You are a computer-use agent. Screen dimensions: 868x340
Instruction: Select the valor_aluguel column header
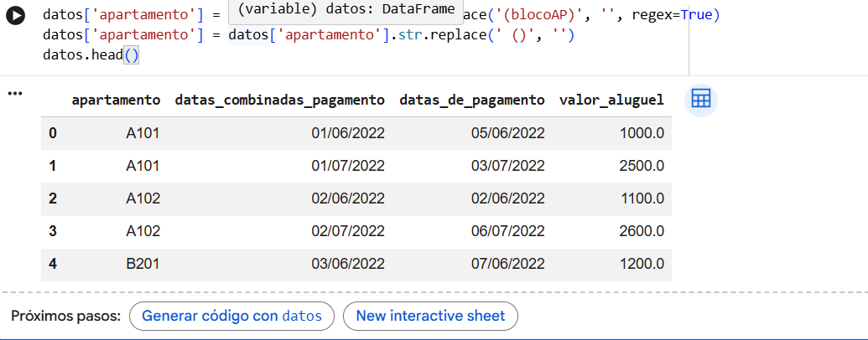click(611, 100)
